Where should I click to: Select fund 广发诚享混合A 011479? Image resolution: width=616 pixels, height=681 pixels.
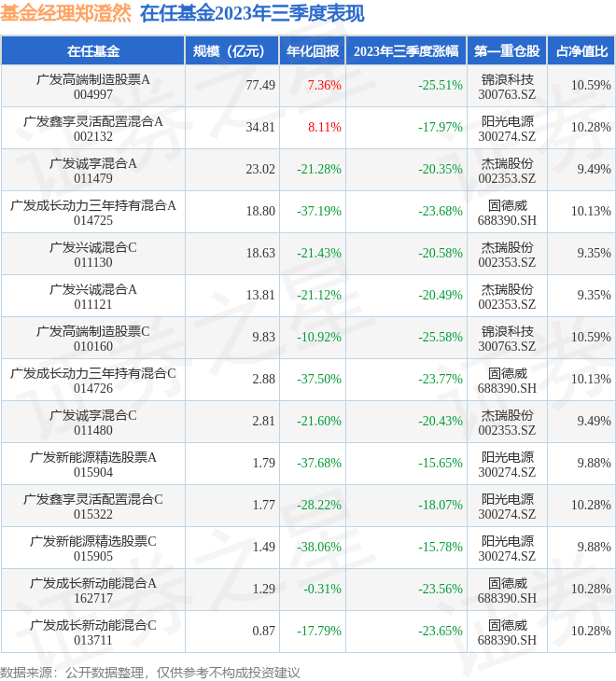coord(93,170)
